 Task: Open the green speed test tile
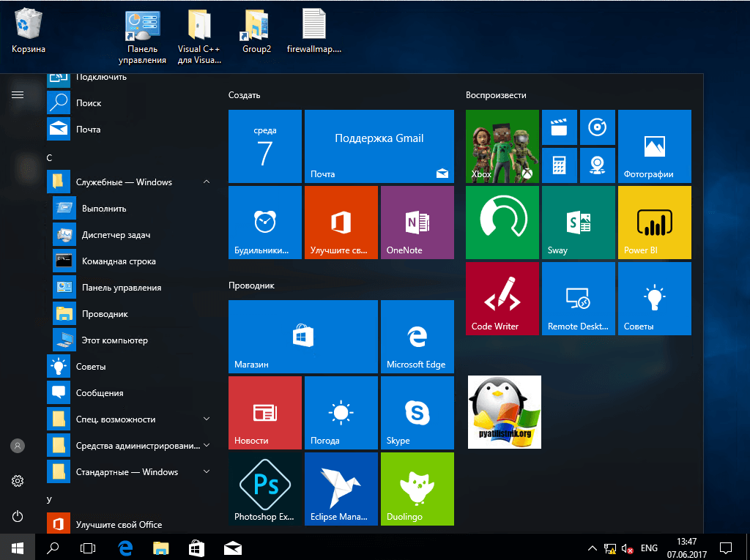(502, 223)
